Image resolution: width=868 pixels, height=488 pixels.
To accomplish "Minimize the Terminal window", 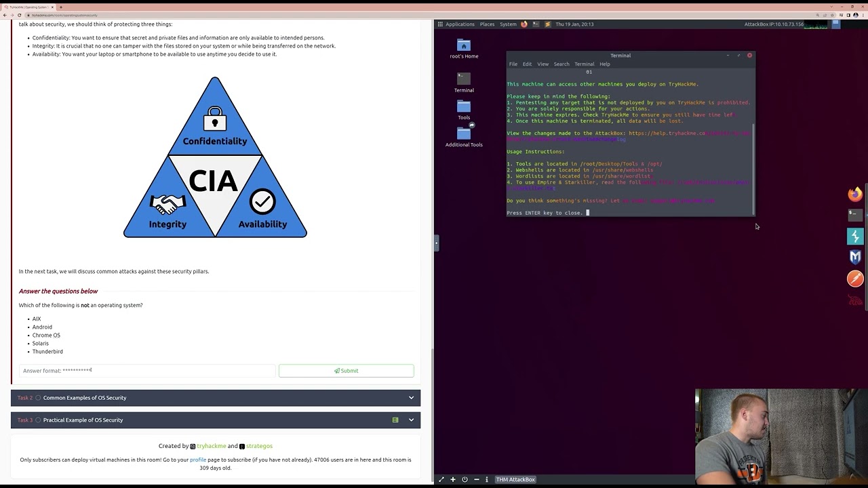I will (728, 55).
